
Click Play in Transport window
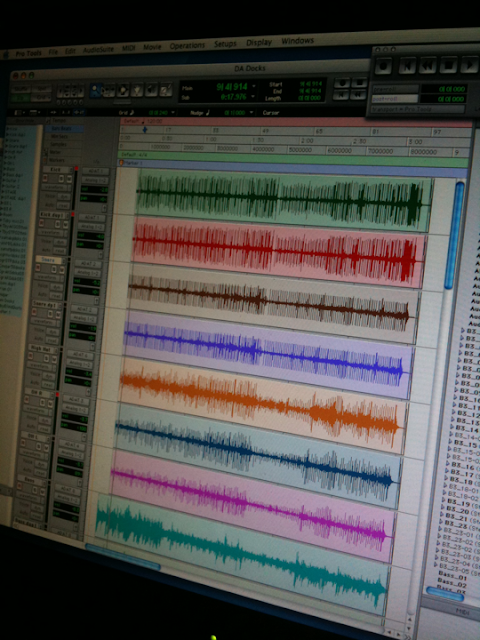[x=469, y=65]
